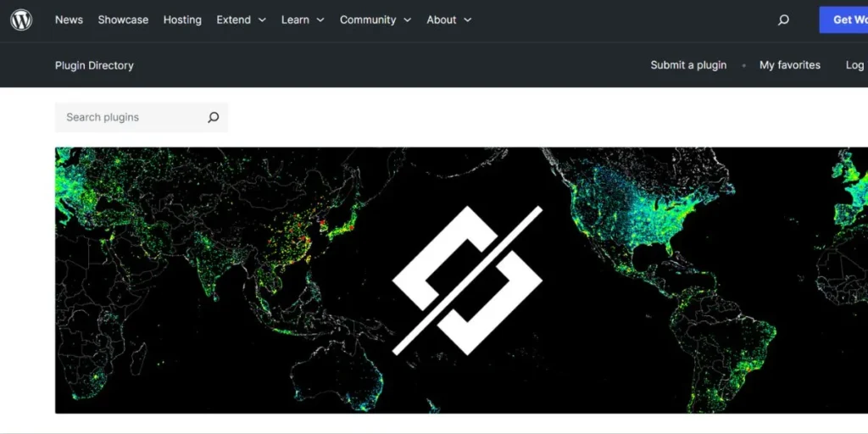The height and width of the screenshot is (434, 868).
Task: Open the News menu item
Action: point(69,20)
